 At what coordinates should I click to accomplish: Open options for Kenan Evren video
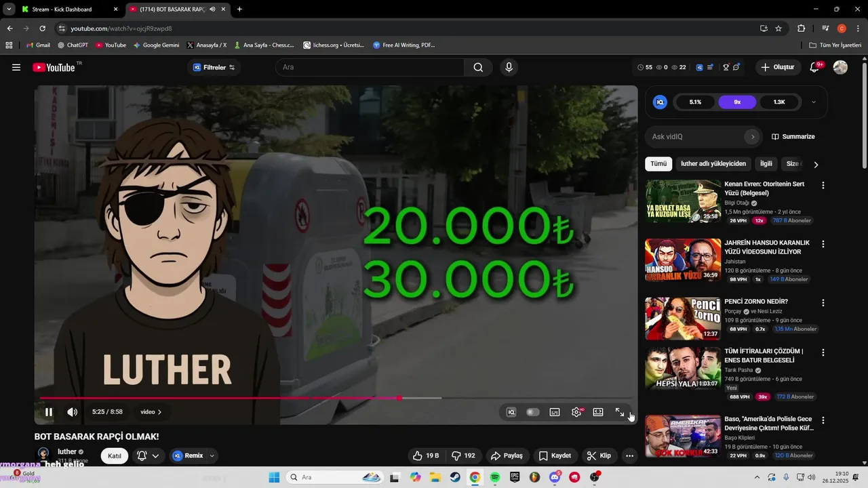(x=823, y=185)
